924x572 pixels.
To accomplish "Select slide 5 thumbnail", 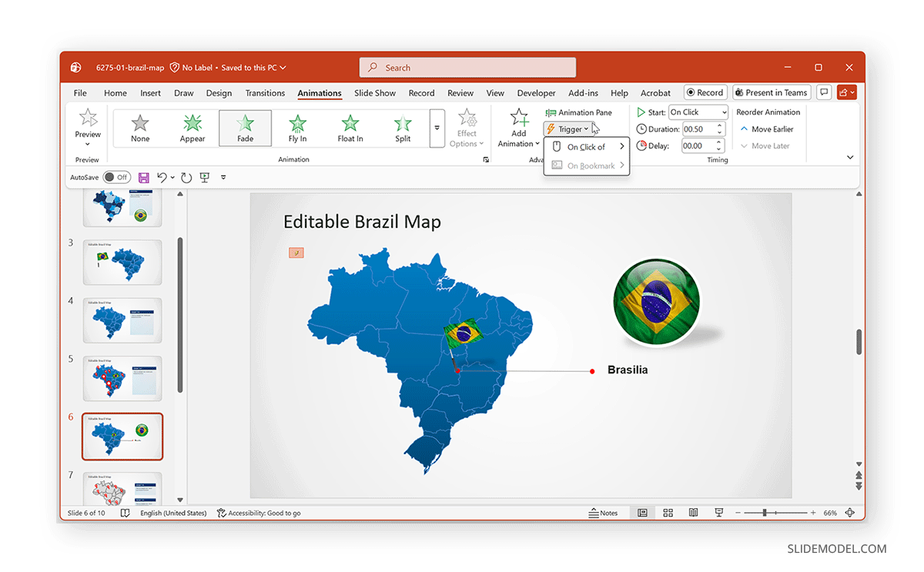I will click(122, 378).
